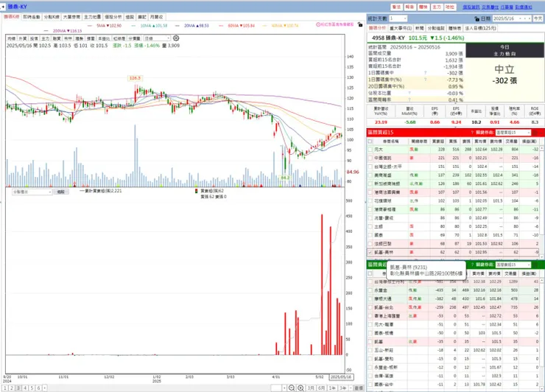Go to chart page 1
545x392 pixels.
(5, 388)
